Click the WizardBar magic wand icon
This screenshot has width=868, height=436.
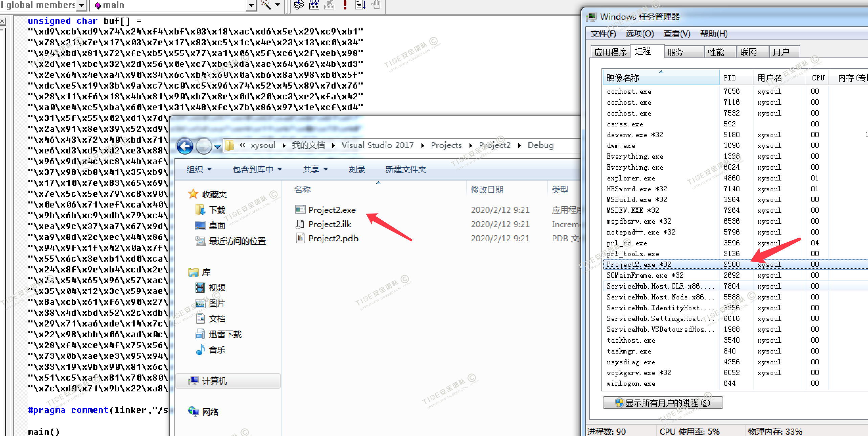pyautogui.click(x=266, y=5)
